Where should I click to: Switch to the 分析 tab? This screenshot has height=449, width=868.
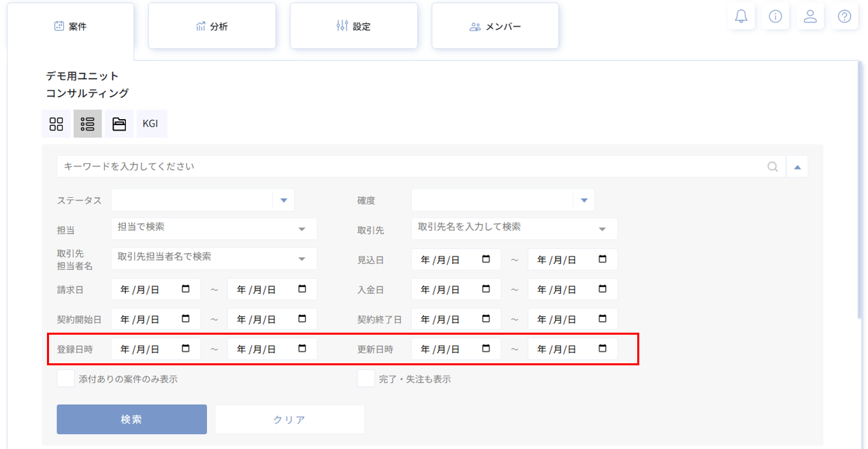click(212, 27)
